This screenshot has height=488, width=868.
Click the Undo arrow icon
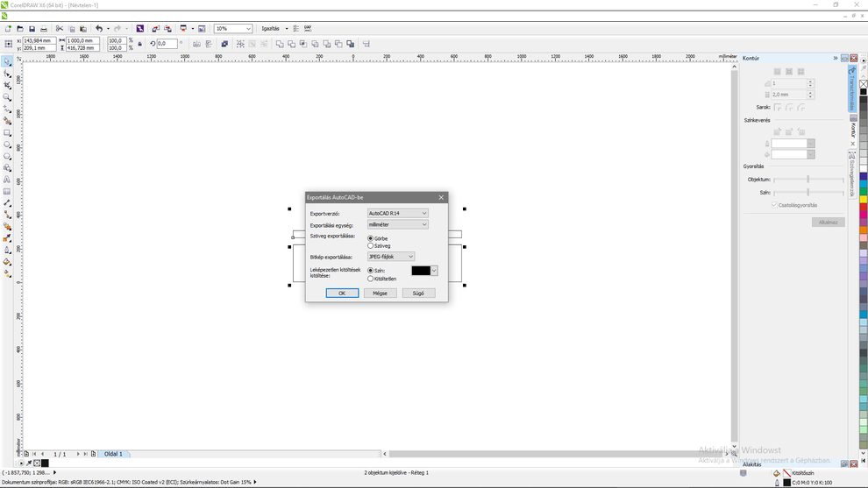(x=98, y=29)
